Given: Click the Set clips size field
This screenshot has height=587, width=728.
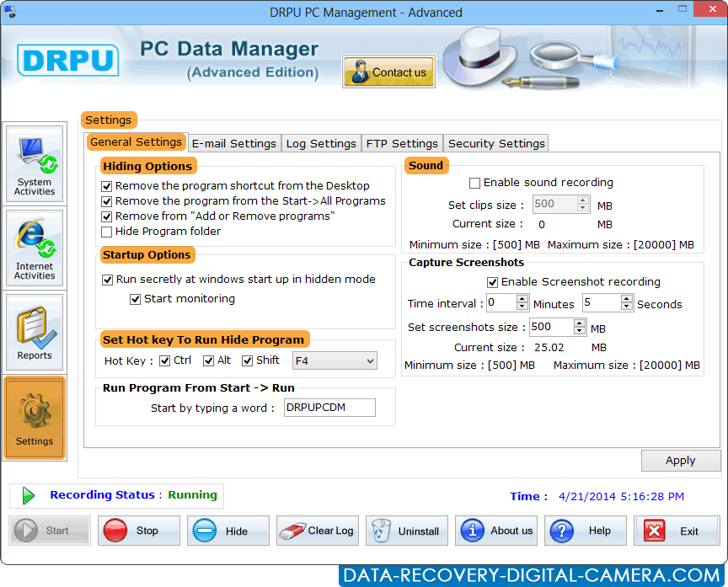Looking at the screenshot, I should point(554,204).
